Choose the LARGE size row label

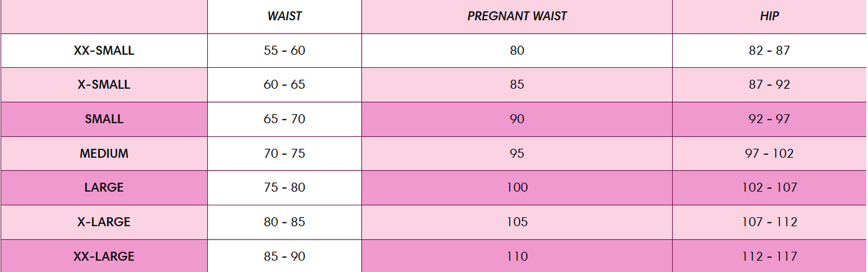tap(104, 187)
